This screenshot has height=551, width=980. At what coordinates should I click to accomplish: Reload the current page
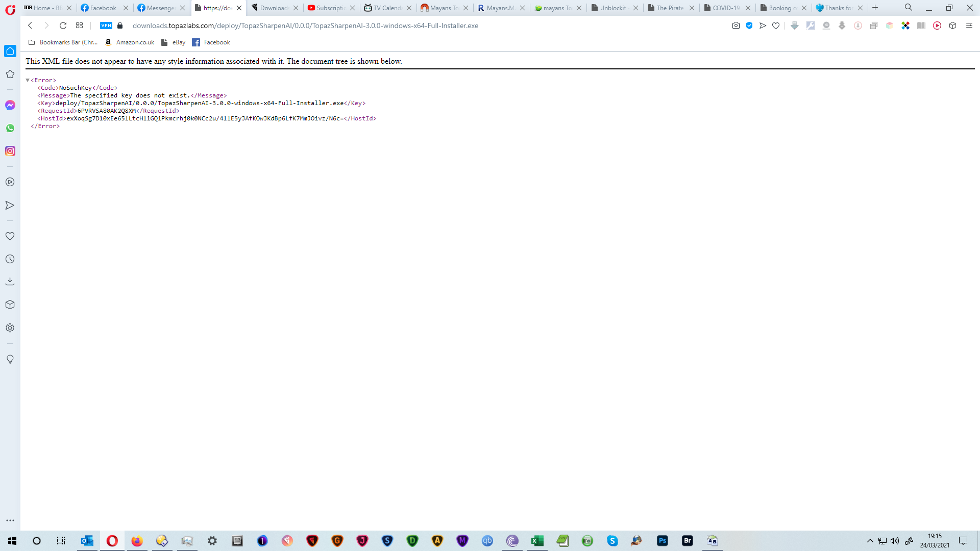(x=63, y=26)
